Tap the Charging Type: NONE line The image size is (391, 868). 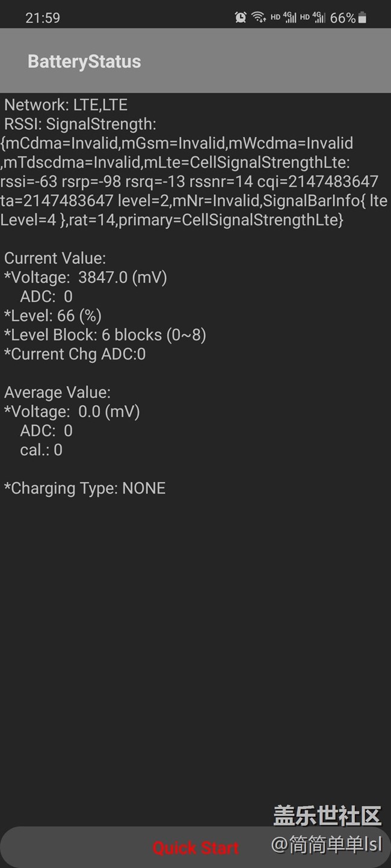click(85, 488)
